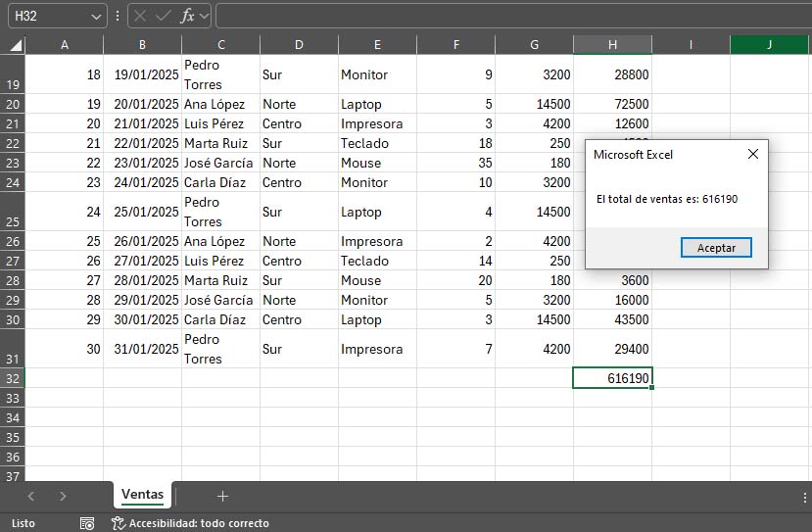Click Marta Ruiz cell in row 22

coord(221,143)
